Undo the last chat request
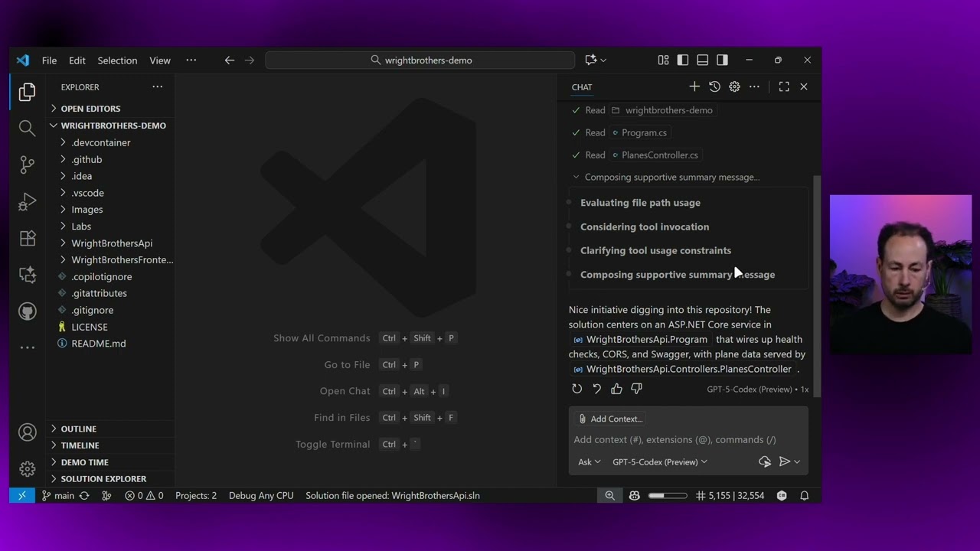This screenshot has height=551, width=980. [x=596, y=389]
